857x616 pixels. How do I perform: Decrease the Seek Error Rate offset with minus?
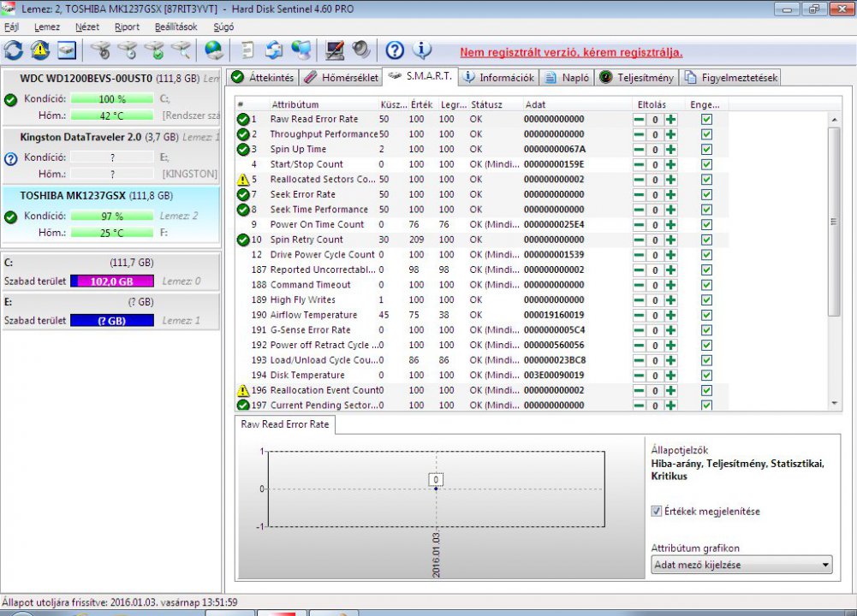[x=640, y=195]
